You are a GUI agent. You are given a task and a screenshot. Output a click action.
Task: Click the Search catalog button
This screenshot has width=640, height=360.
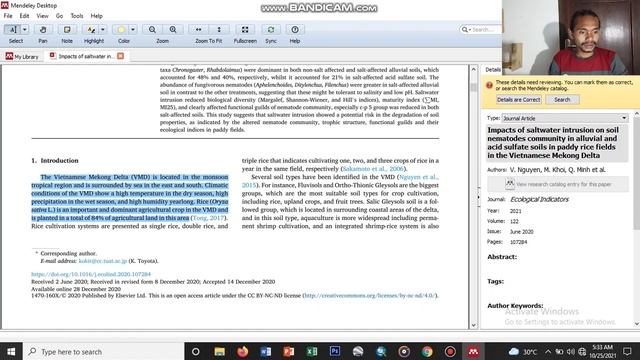(x=562, y=100)
